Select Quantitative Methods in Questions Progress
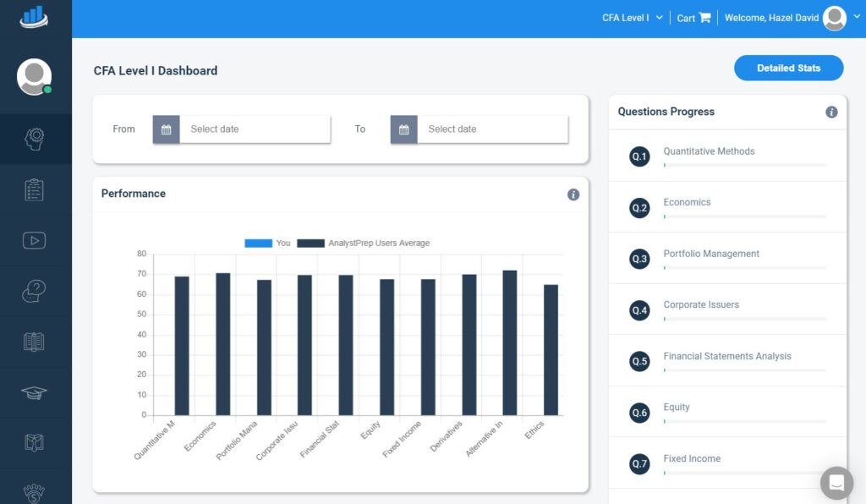The image size is (866, 504). tap(709, 151)
